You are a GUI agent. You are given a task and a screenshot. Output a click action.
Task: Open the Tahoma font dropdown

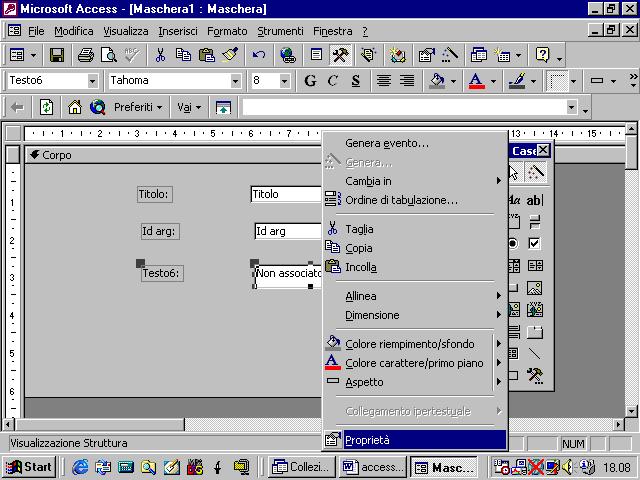236,81
